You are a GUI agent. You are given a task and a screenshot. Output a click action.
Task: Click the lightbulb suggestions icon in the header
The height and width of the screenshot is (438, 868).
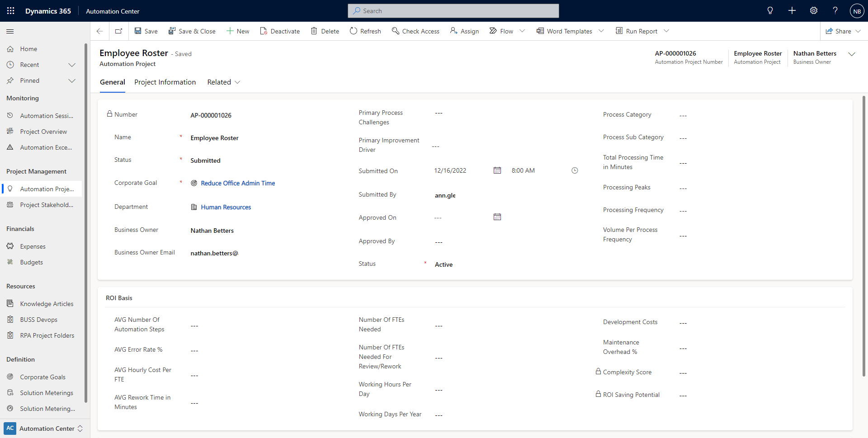(770, 10)
